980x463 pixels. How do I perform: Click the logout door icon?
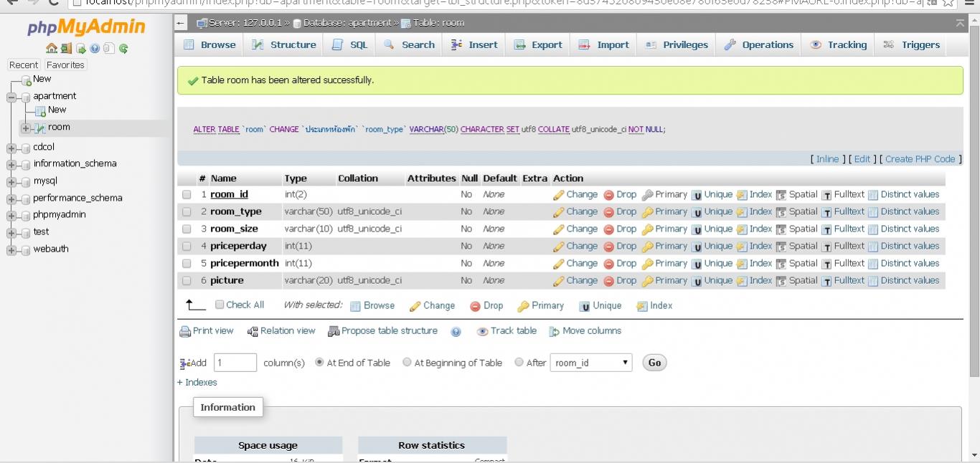tap(67, 49)
